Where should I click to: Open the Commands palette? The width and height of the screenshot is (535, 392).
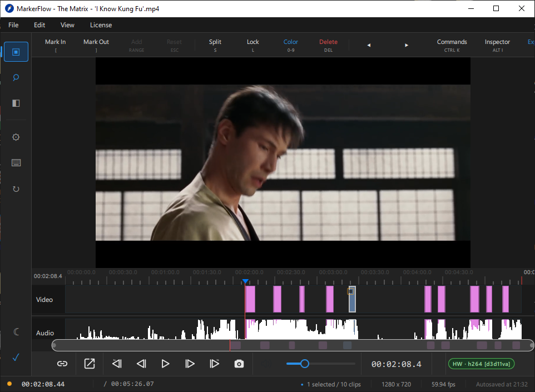point(452,45)
